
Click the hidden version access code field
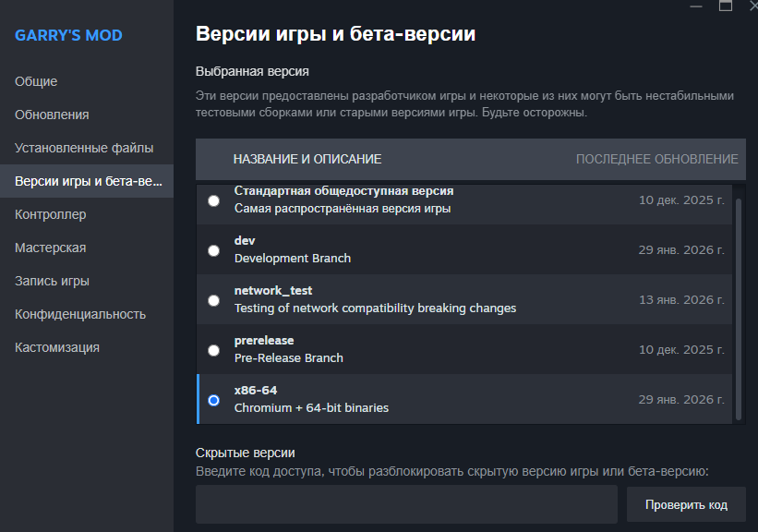[406, 504]
